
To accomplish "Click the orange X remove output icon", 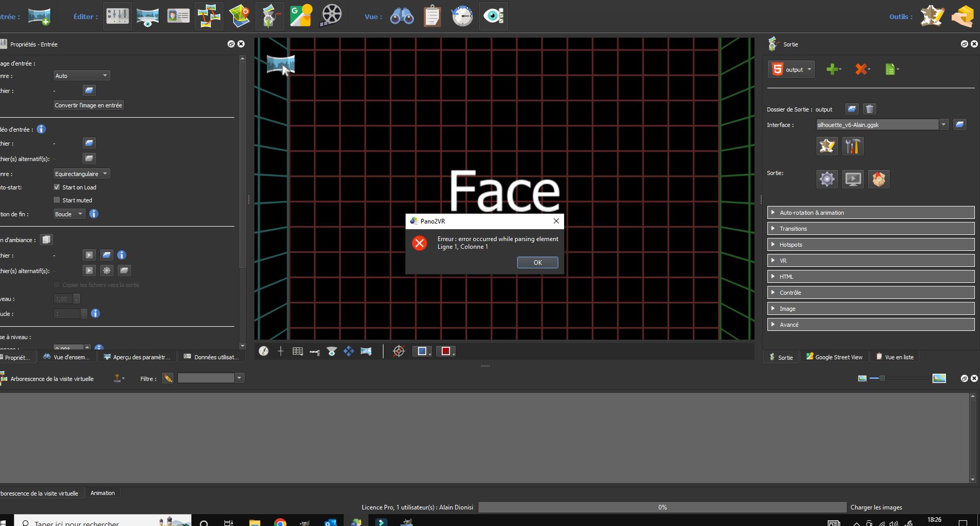I will (862, 69).
